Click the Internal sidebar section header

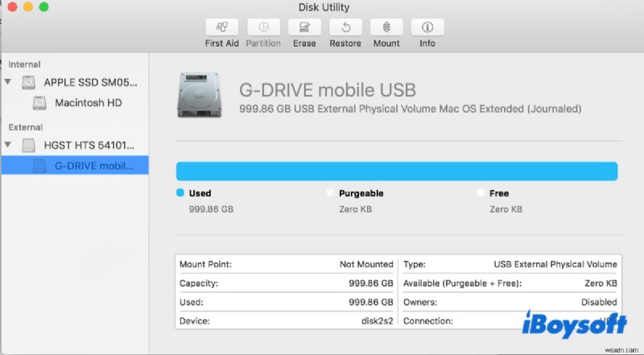pyautogui.click(x=24, y=64)
